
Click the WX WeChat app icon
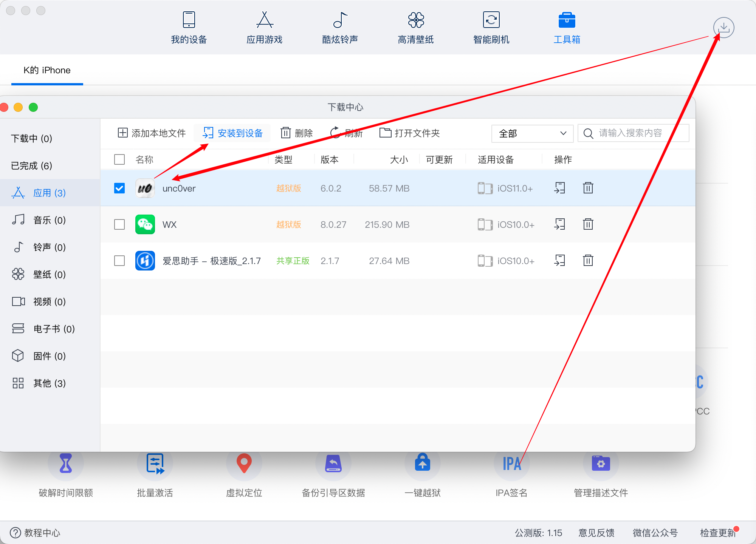pyautogui.click(x=145, y=224)
